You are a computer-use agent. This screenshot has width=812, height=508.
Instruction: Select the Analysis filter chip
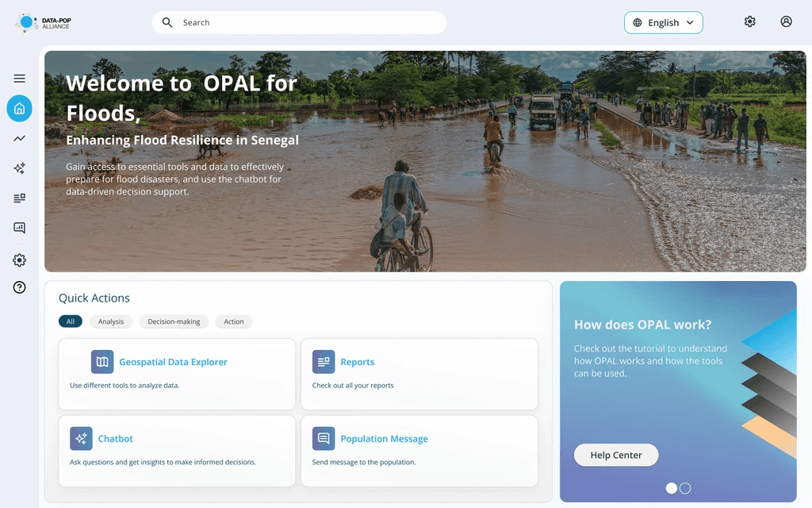pos(111,321)
